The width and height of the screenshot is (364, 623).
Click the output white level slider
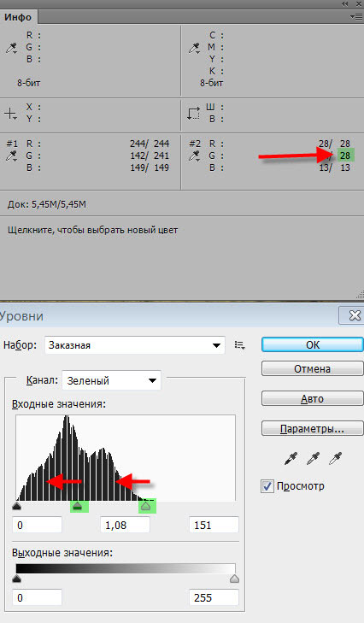pyautogui.click(x=234, y=579)
